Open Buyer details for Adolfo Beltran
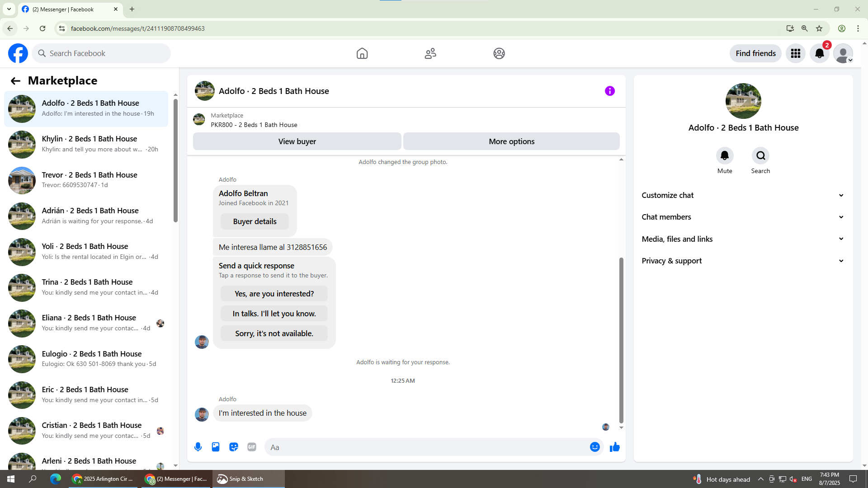This screenshot has height=488, width=868. coord(255,221)
